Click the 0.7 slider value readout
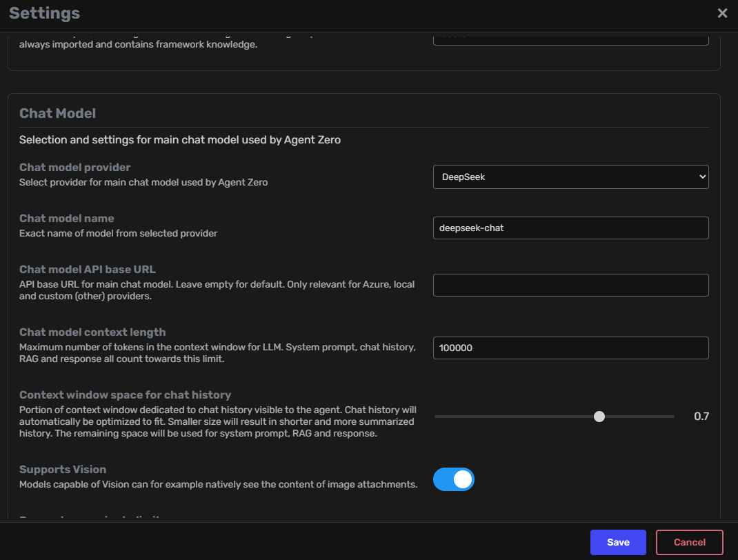The image size is (738, 560). coord(701,416)
